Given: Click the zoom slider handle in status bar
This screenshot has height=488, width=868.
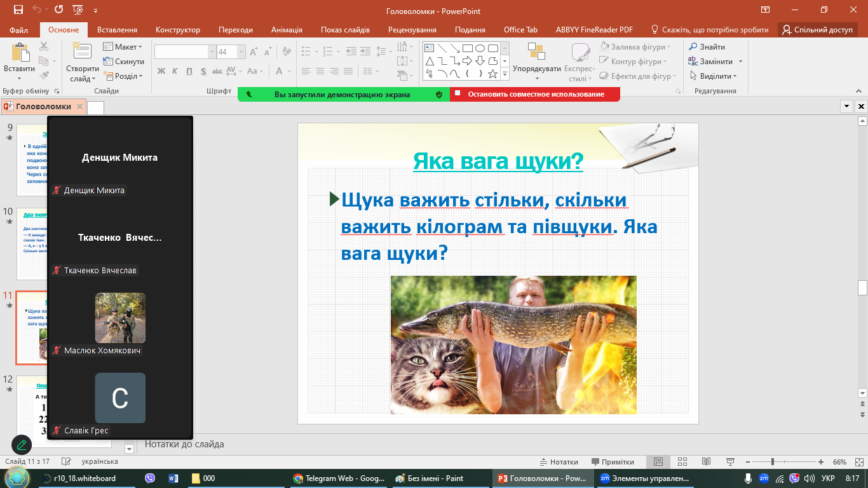Looking at the screenshot, I should pos(773,462).
